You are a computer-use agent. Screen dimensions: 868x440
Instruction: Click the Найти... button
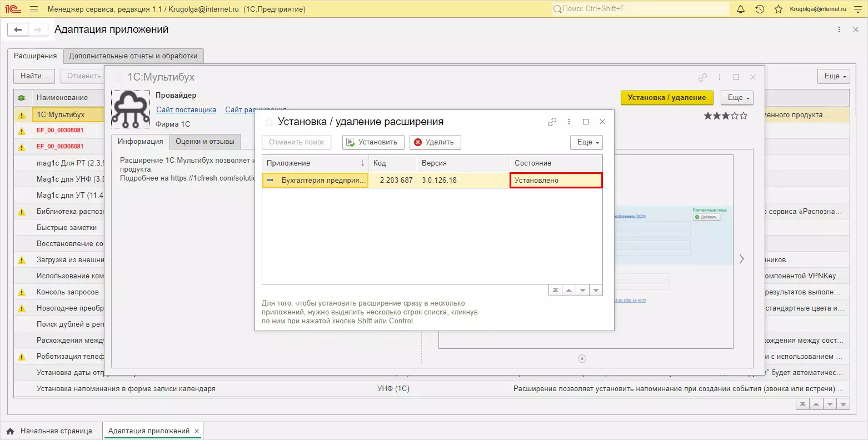[x=34, y=76]
